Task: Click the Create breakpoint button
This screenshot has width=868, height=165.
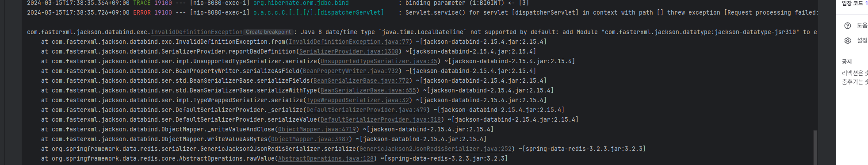Action: coord(268,32)
